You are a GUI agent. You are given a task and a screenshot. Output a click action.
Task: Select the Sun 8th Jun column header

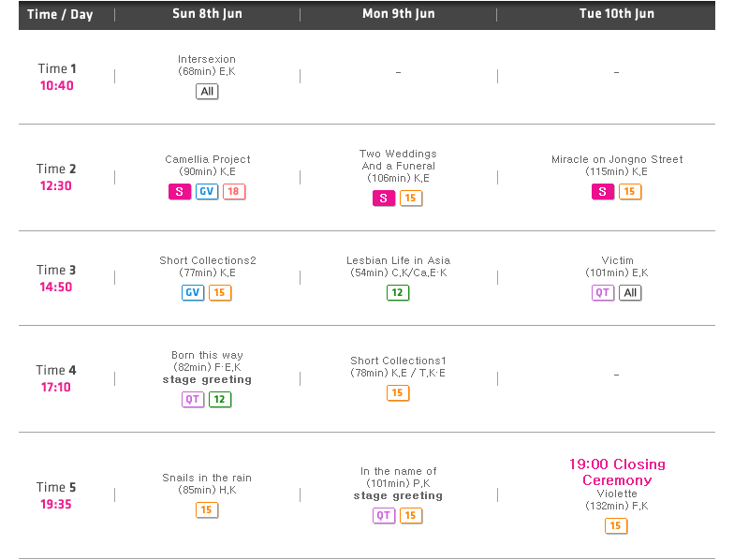click(x=208, y=13)
